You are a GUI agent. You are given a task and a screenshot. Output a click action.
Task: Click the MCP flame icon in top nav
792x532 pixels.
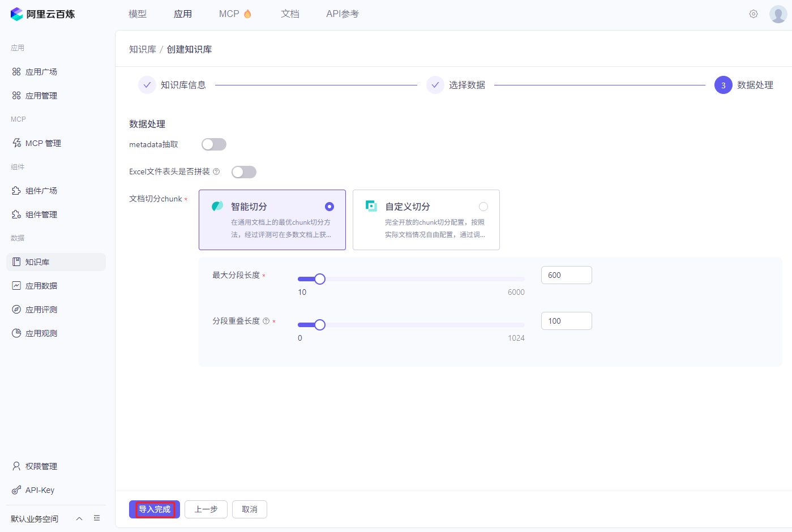(x=247, y=14)
